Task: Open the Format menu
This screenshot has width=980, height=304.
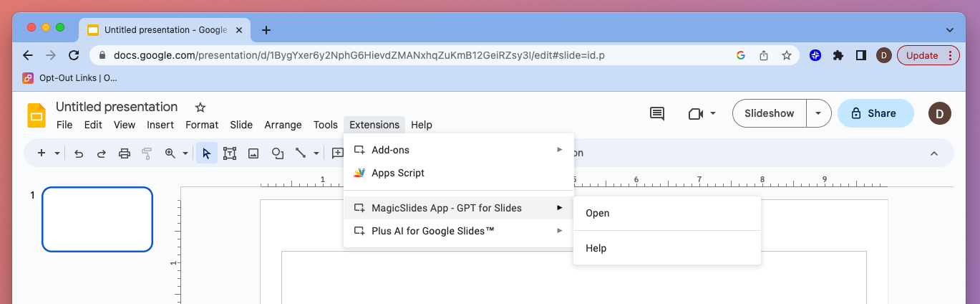Action: (202, 125)
